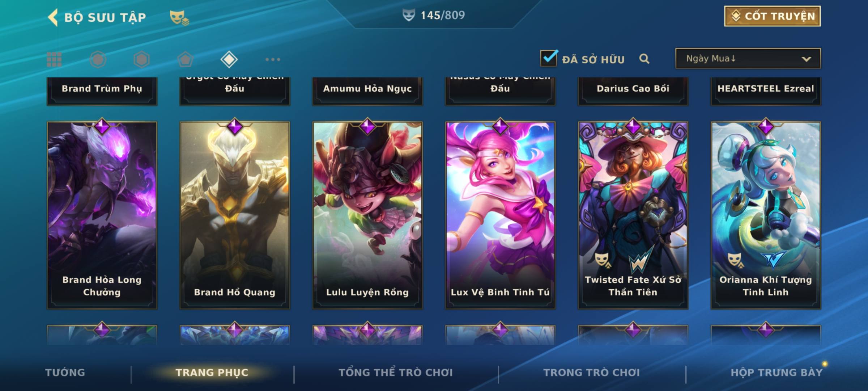Open the Brand Hỏa Long Chưởng skin

[102, 215]
